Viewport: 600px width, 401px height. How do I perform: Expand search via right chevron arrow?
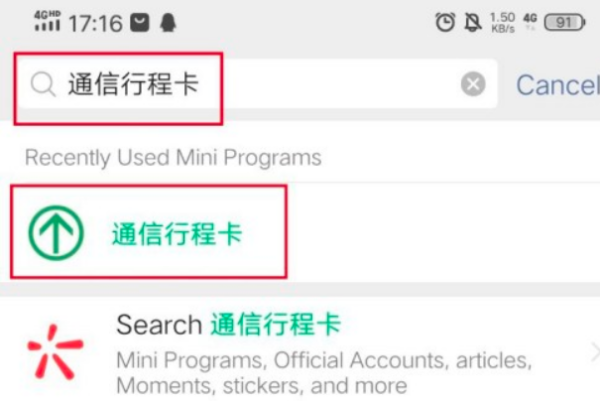pos(595,352)
